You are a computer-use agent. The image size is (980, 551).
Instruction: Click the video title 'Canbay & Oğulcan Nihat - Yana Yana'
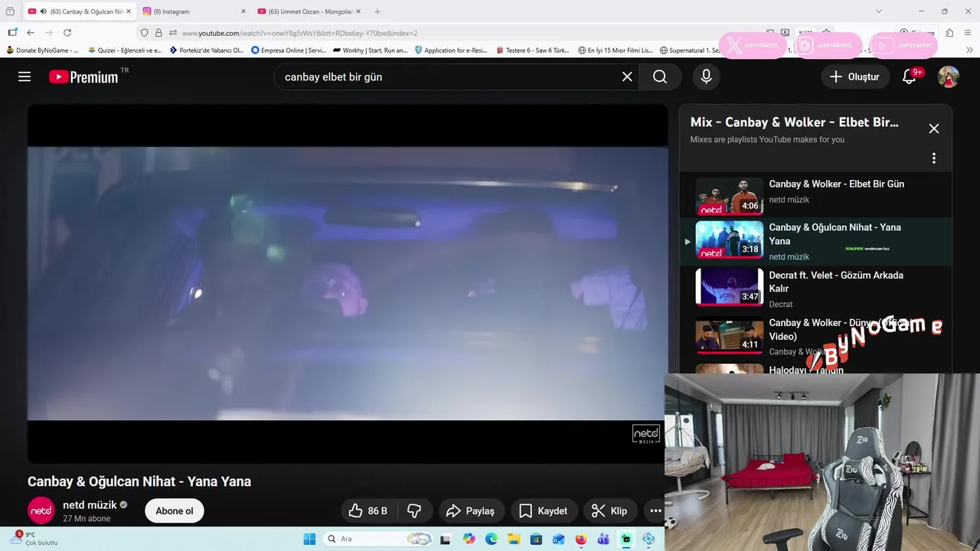(139, 481)
